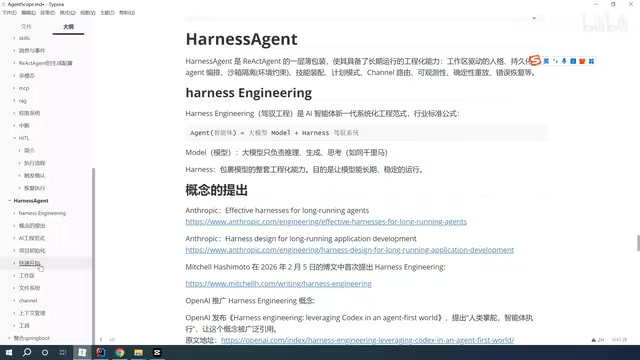Screen dimensions: 640x360
Task: Select channel in outline
Action: coord(28,300)
